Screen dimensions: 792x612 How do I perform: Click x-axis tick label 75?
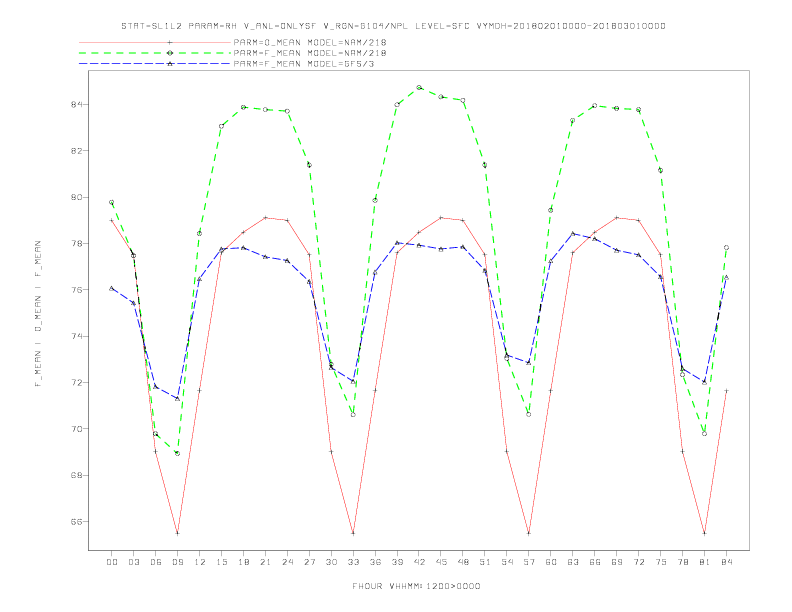(x=661, y=562)
